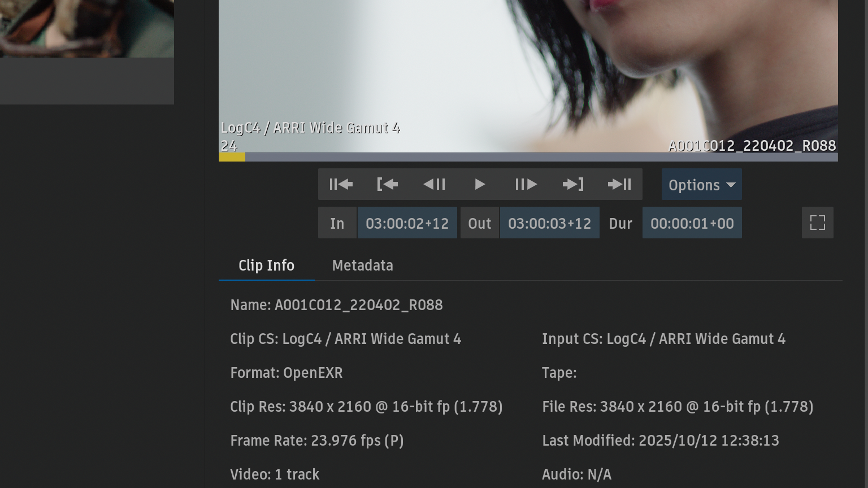Screen dimensions: 868x488
Task: Click the yellow playhead on the scrub bar
Action: pos(232,157)
